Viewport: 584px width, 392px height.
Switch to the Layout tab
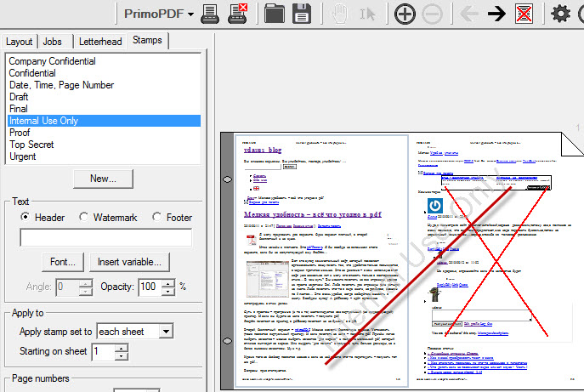point(19,42)
